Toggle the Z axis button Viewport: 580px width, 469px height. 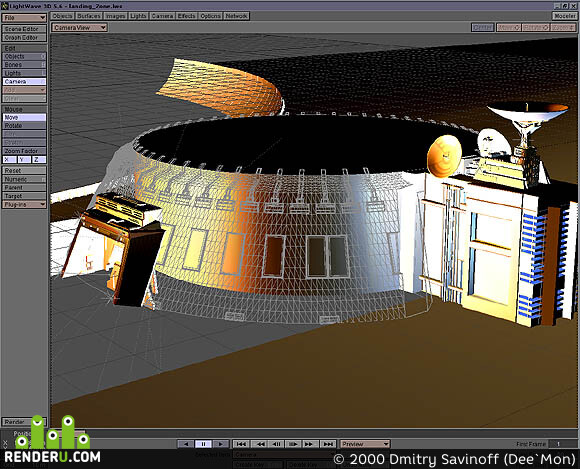[39, 160]
